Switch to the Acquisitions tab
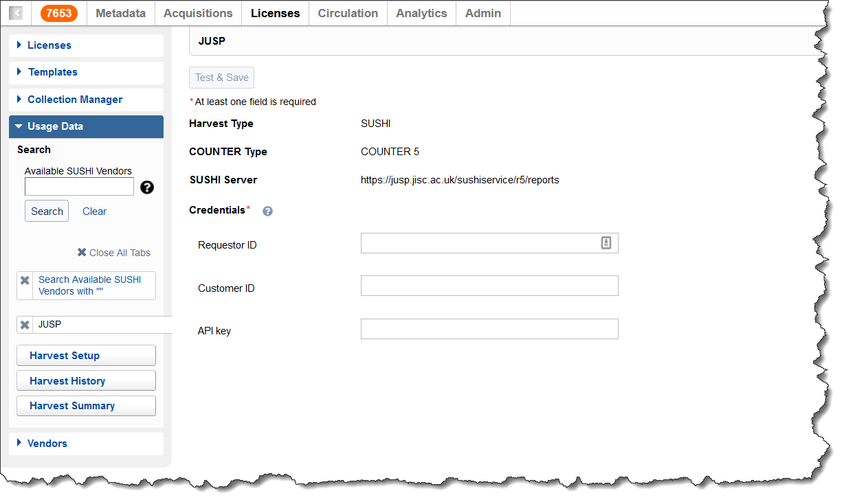 [198, 13]
